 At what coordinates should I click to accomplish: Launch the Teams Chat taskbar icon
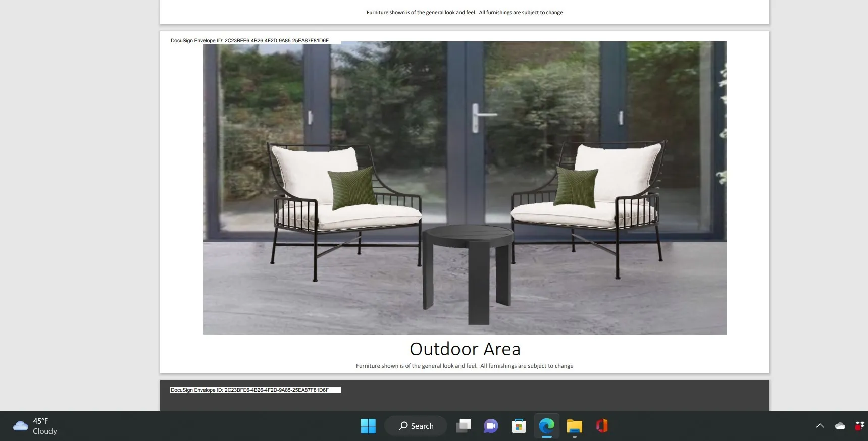491,426
